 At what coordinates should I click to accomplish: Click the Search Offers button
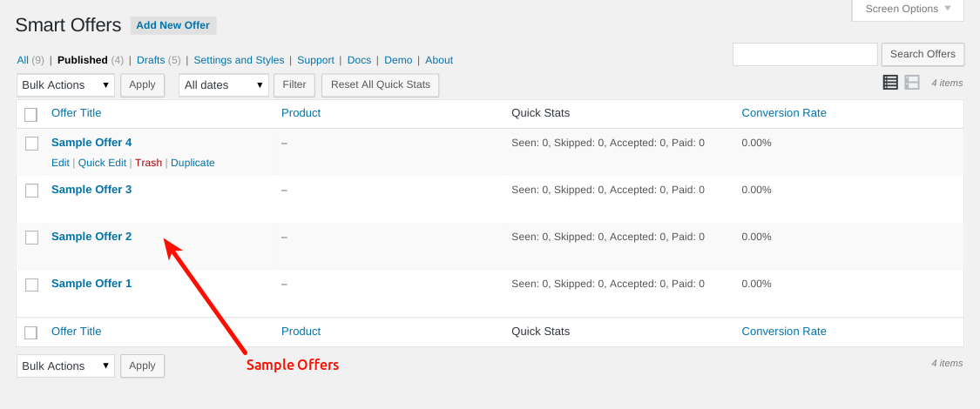[x=923, y=54]
